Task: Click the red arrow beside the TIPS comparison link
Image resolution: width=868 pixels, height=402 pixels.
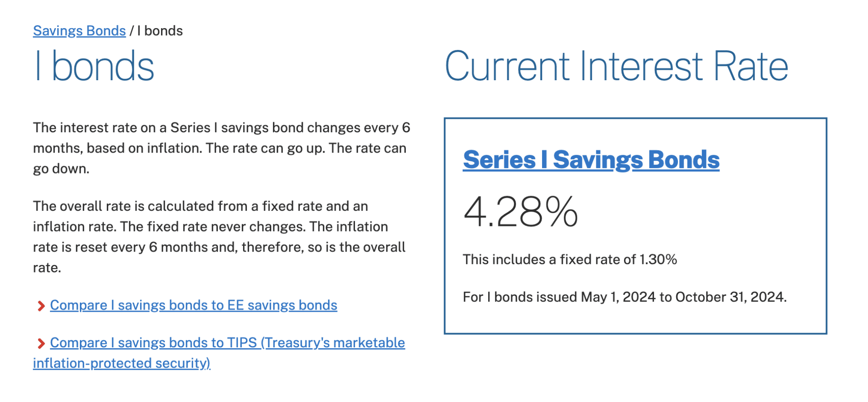Action: point(40,343)
